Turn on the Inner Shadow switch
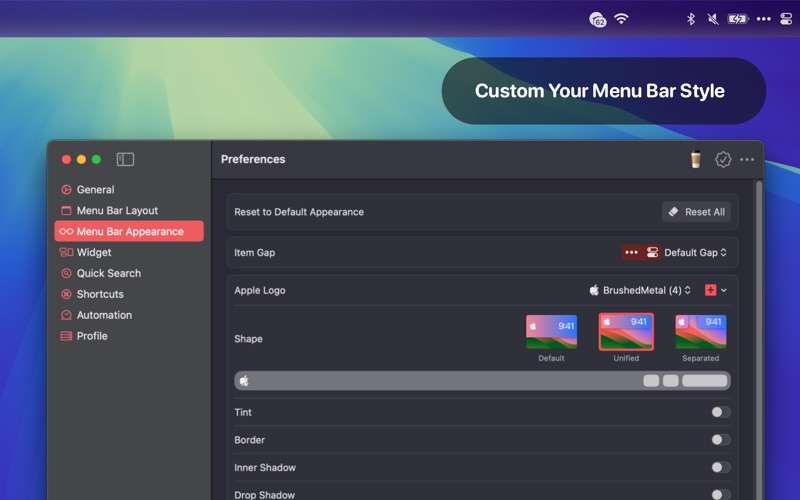Screen dimensions: 800x500 tap(720, 467)
